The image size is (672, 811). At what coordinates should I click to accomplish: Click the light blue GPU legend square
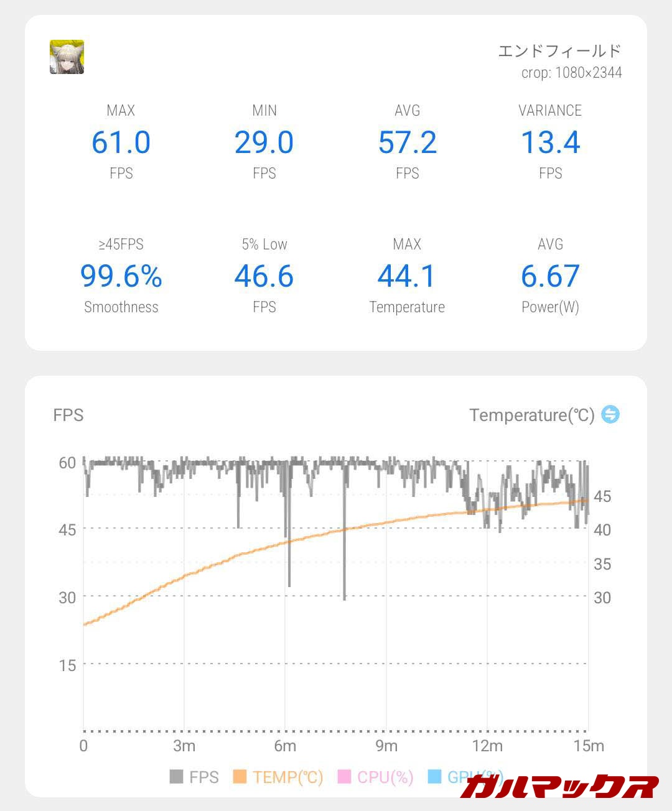click(x=434, y=777)
